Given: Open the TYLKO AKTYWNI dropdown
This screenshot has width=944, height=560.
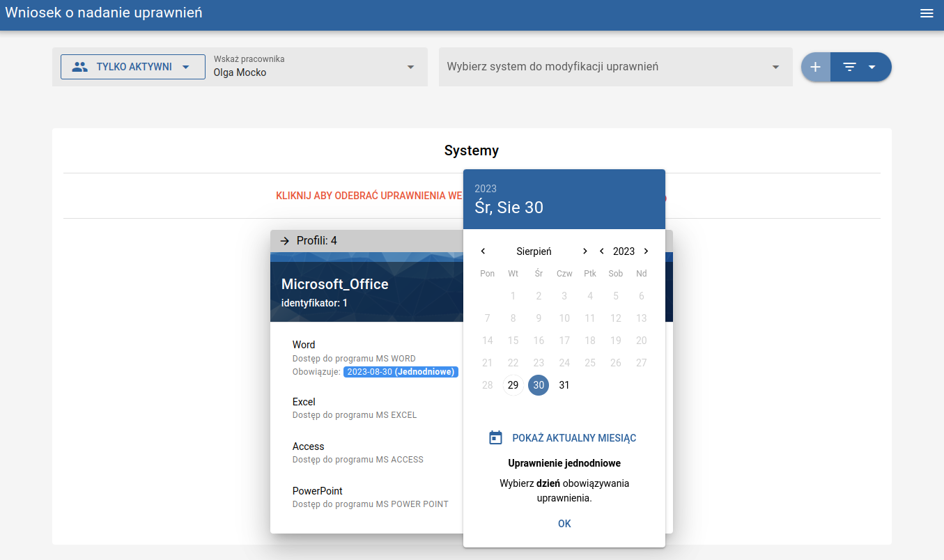Looking at the screenshot, I should [132, 67].
